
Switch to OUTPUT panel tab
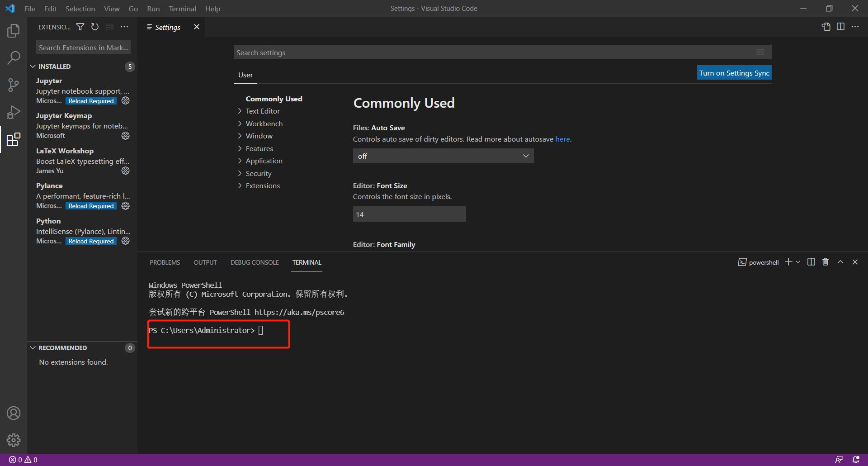[205, 262]
